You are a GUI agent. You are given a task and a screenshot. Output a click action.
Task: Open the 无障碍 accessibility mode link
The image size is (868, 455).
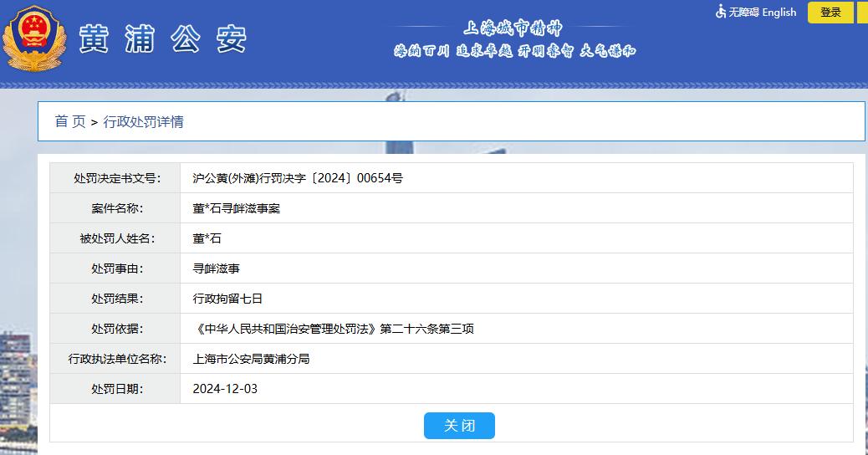tap(743, 13)
